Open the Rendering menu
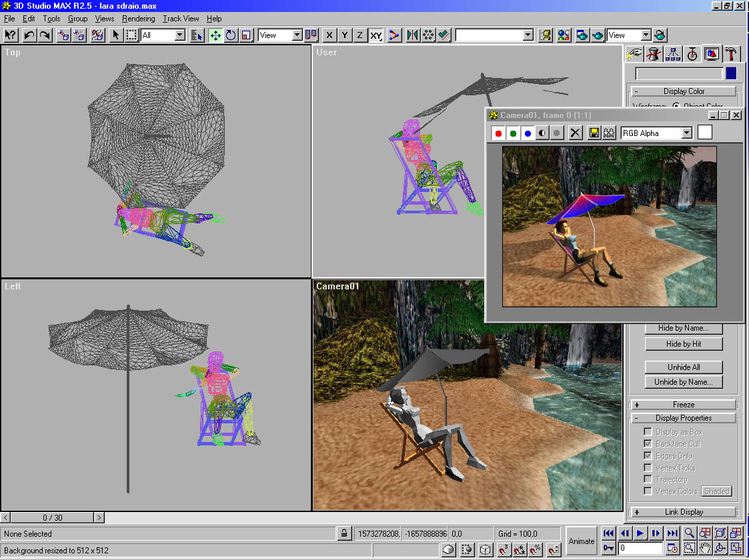This screenshot has height=560, width=749. click(139, 19)
